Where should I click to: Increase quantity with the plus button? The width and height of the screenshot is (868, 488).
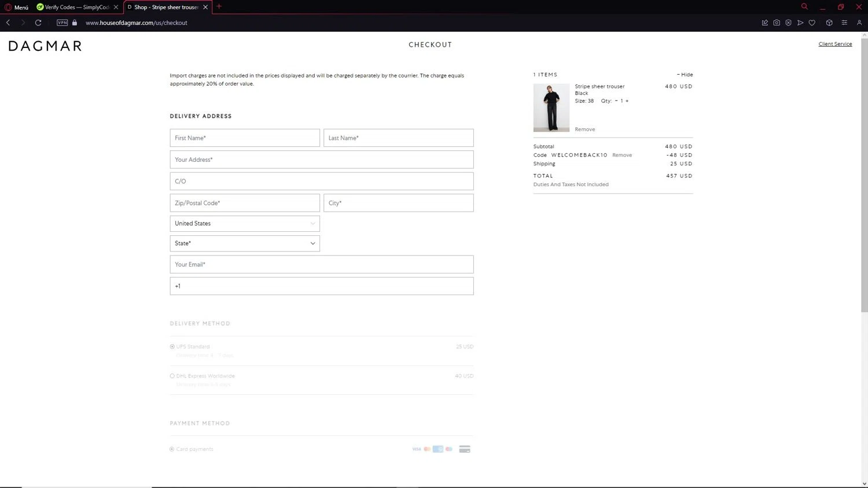click(x=627, y=101)
